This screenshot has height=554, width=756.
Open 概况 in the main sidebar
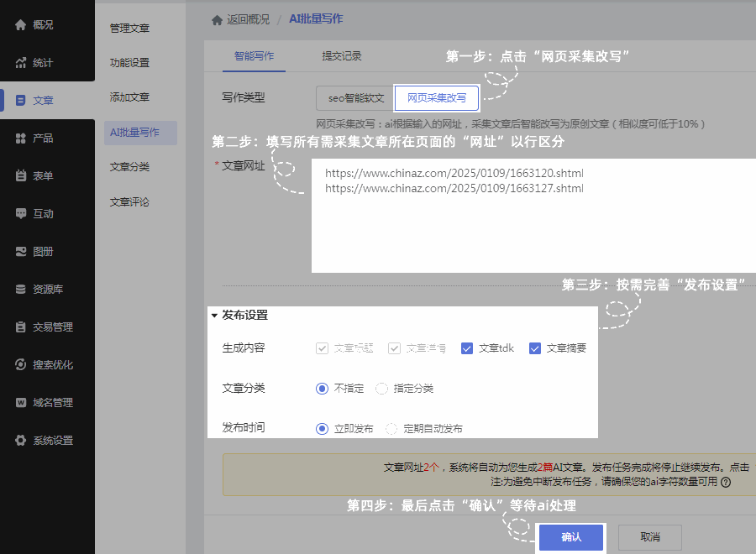coord(47,24)
